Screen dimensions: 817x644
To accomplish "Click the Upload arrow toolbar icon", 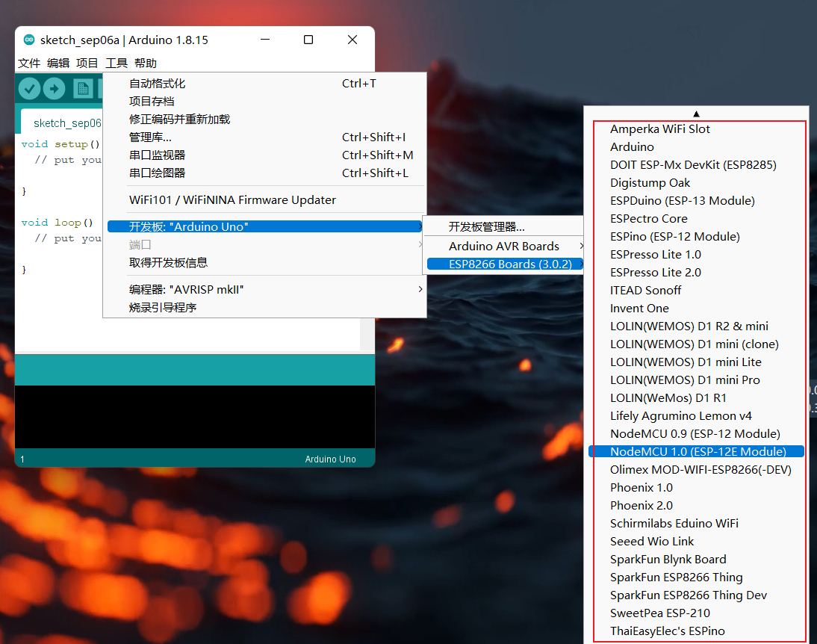I will [55, 89].
